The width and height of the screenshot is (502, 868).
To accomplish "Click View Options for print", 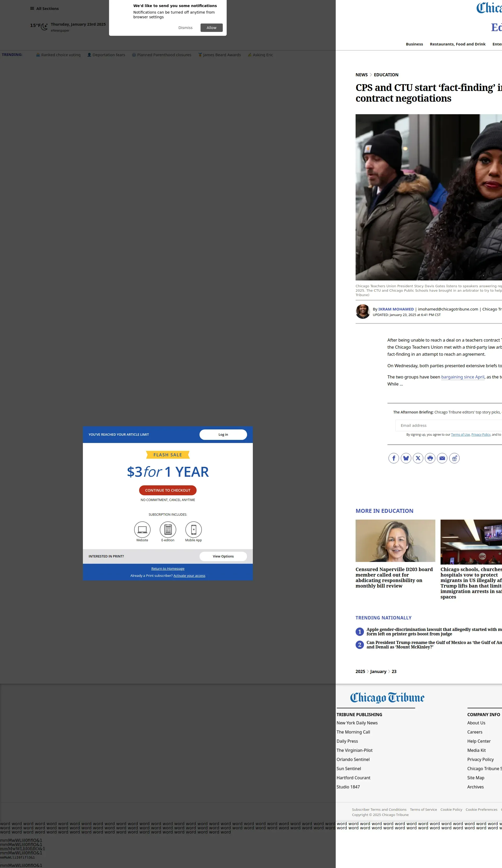I will (223, 556).
